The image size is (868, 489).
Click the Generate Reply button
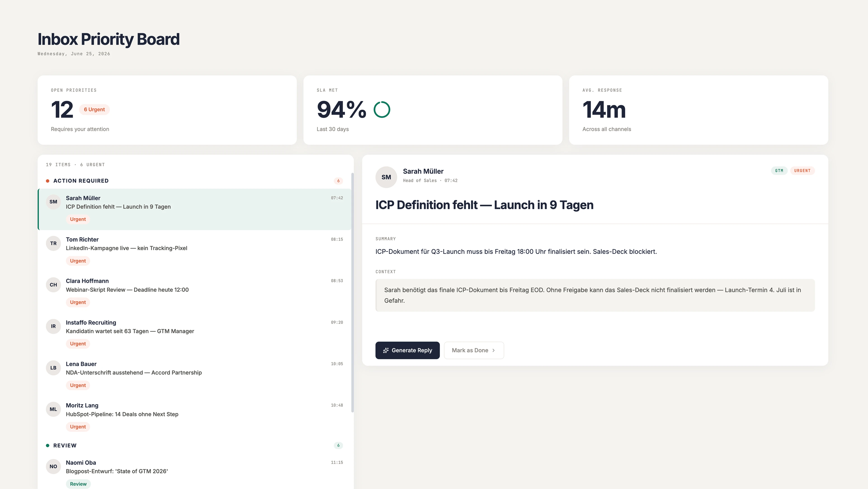[407, 350]
